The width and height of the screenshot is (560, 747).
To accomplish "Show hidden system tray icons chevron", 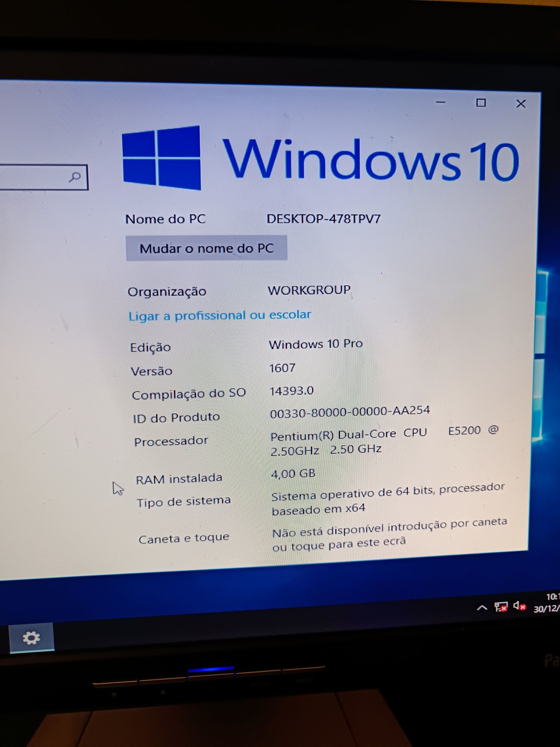I will coord(482,608).
